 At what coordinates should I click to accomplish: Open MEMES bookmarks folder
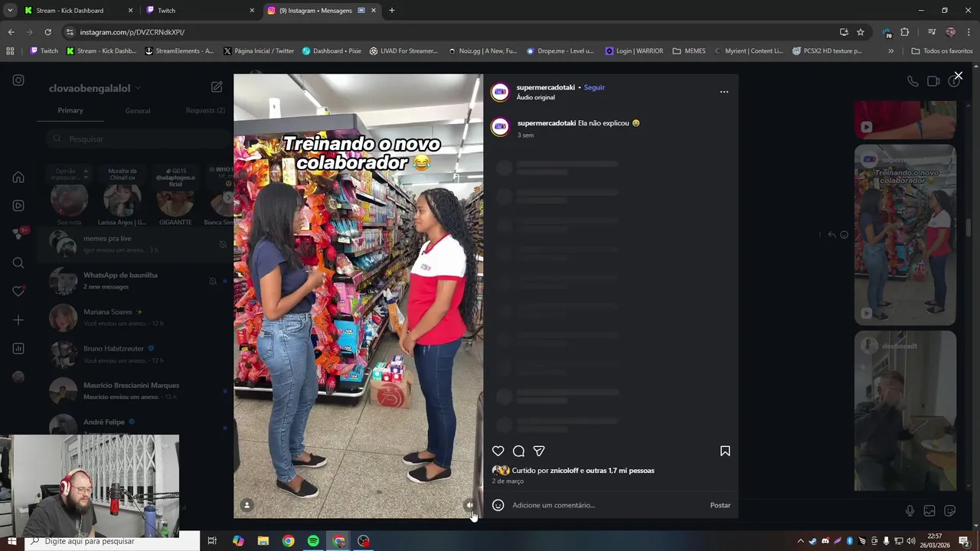[689, 51]
